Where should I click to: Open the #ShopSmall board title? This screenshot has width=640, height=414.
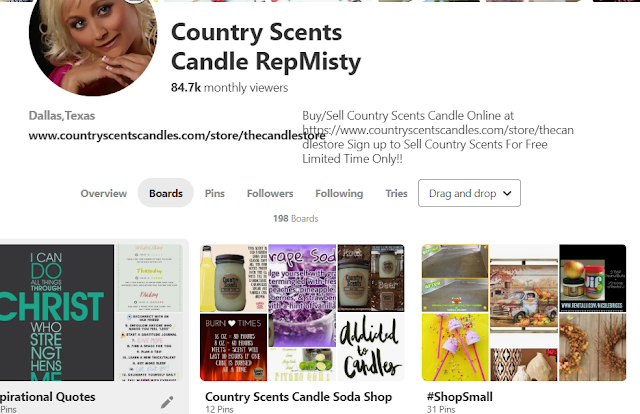tap(460, 397)
